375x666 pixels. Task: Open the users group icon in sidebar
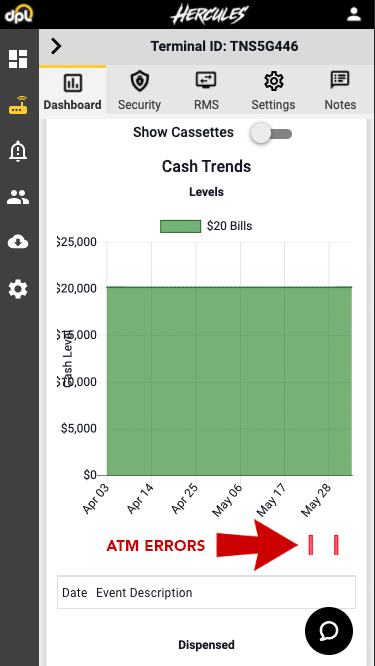tap(18, 197)
